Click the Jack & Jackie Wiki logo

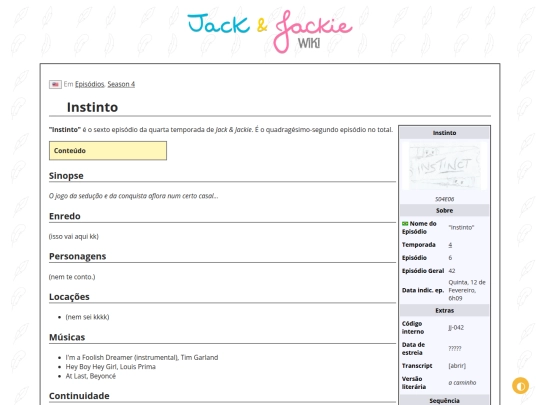[x=270, y=32]
